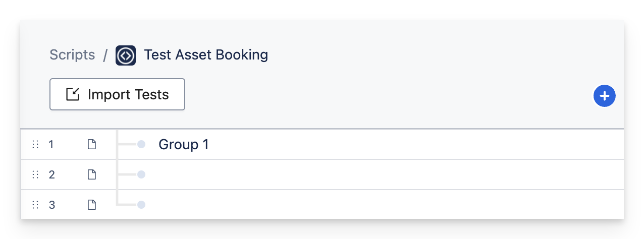Click the empty name area of row 3
Image resolution: width=644 pixels, height=239 pixels.
click(353, 205)
